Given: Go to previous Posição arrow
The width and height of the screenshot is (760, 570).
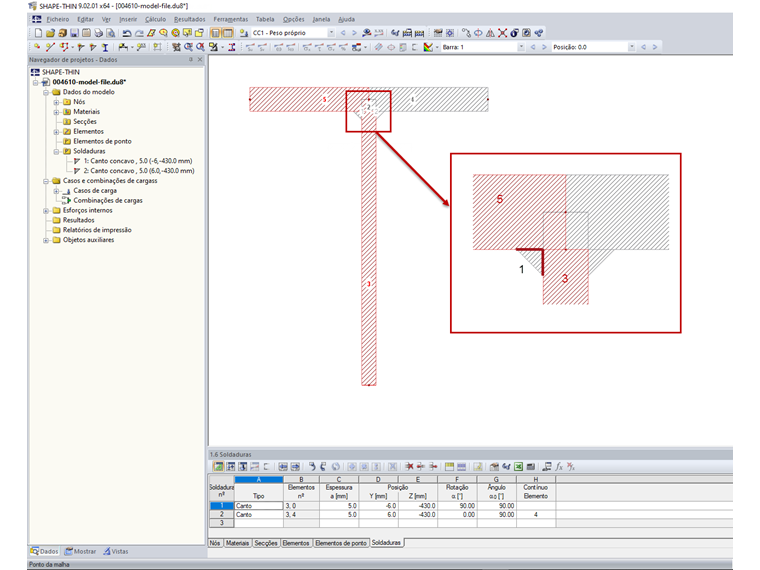Looking at the screenshot, I should [x=644, y=47].
